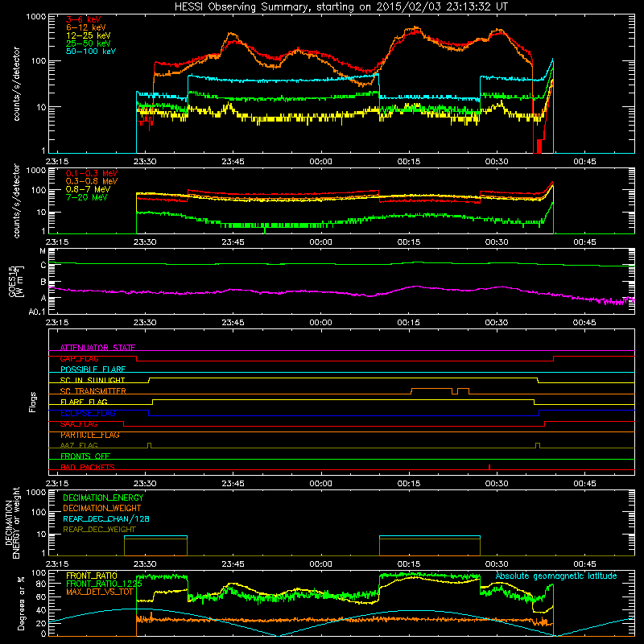Click the counts/s/detector label of the MeV plot
The image size is (644, 644).
[16, 200]
